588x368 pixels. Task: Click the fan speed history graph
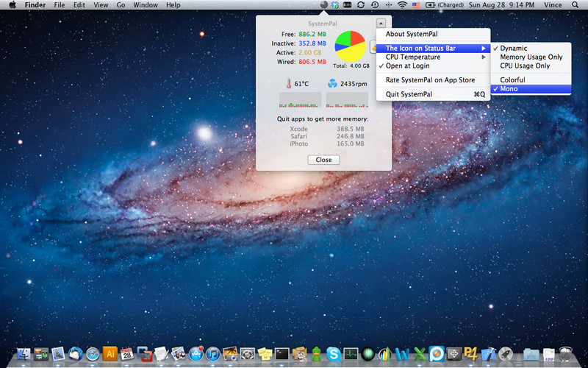(x=347, y=100)
